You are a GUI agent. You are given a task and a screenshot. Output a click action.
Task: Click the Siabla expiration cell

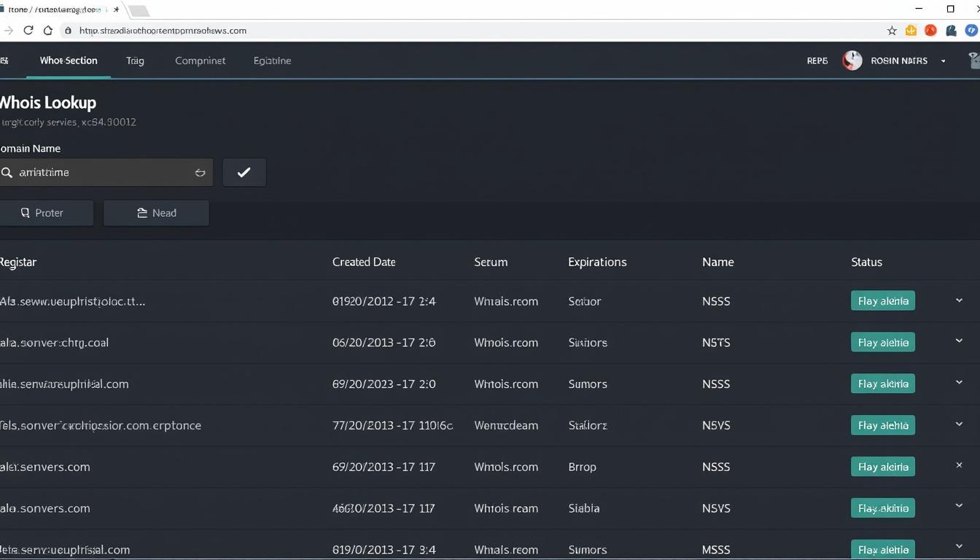pyautogui.click(x=584, y=508)
